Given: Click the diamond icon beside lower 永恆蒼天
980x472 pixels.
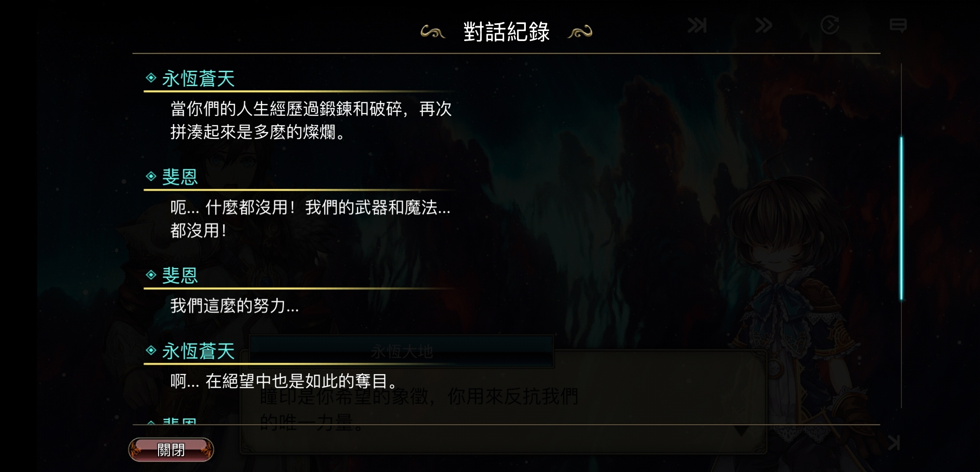Looking at the screenshot, I should [151, 350].
